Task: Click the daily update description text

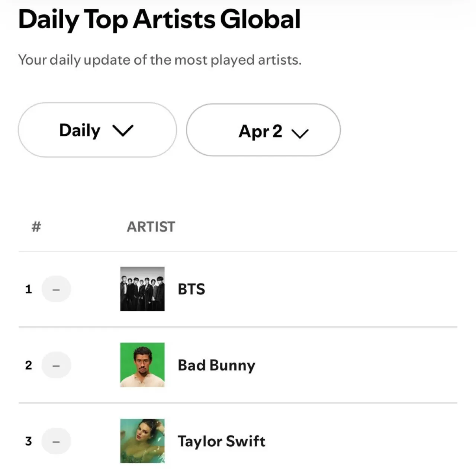Action: (160, 59)
